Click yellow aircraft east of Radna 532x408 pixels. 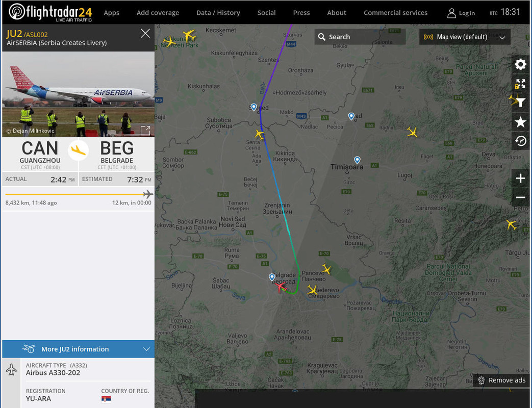pos(412,132)
